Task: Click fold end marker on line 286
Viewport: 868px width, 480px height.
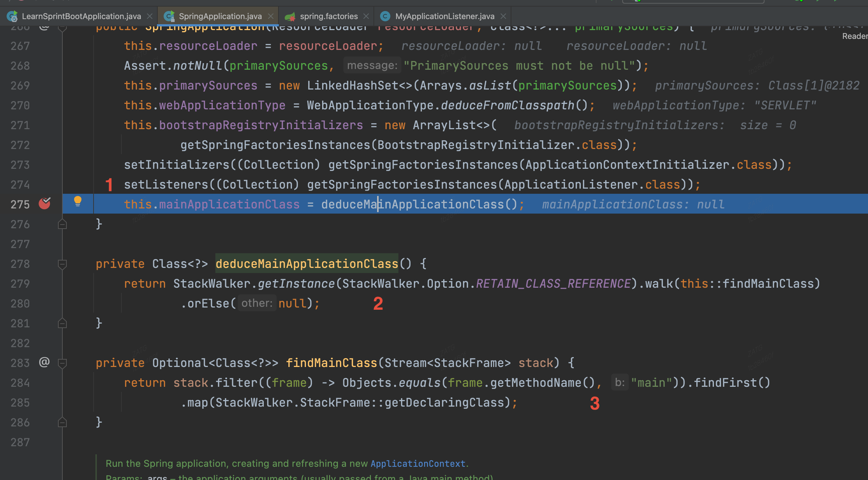Action: [x=62, y=422]
